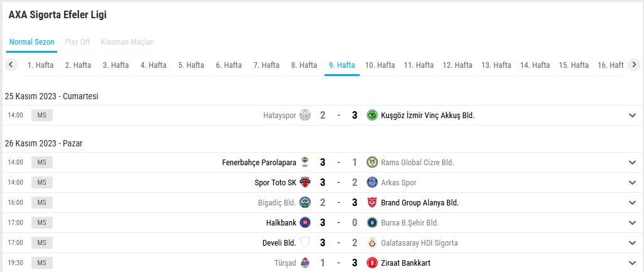Open the Rams Global Cizre Bld. team link
Viewport: 644px width, 272px height.
click(x=417, y=162)
